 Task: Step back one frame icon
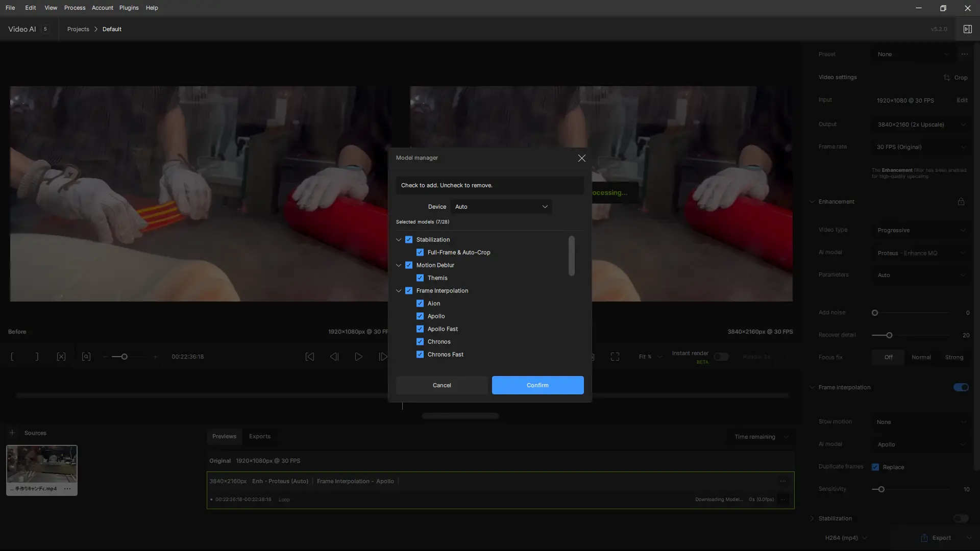pyautogui.click(x=334, y=357)
